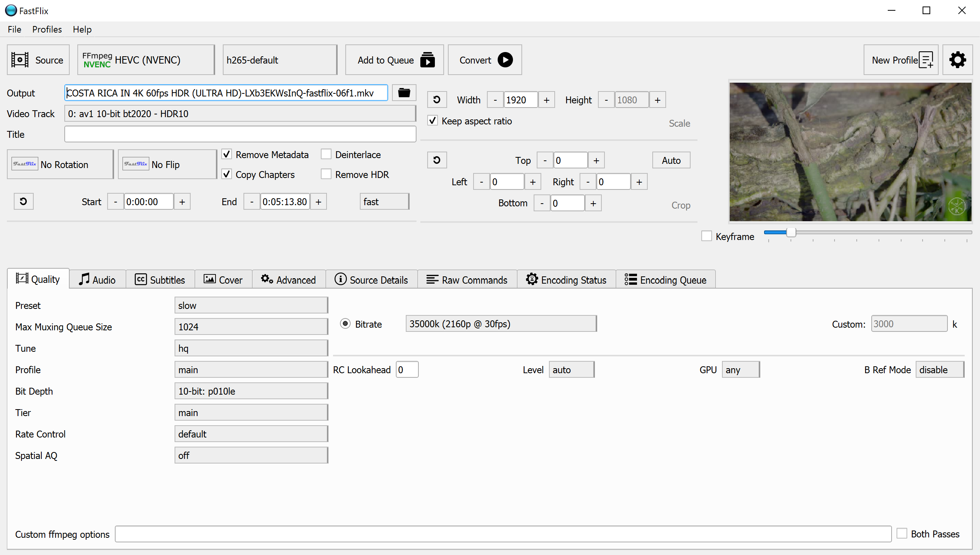
Task: Toggle Keep aspect ratio checkbox
Action: 433,121
